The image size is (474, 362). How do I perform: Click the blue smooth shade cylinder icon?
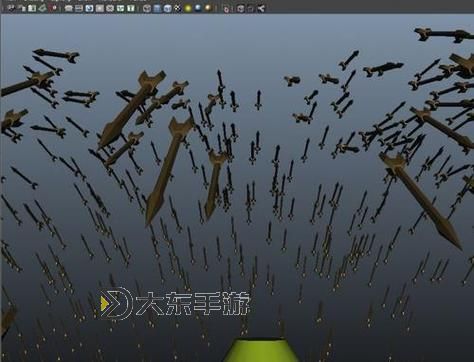pyautogui.click(x=157, y=8)
